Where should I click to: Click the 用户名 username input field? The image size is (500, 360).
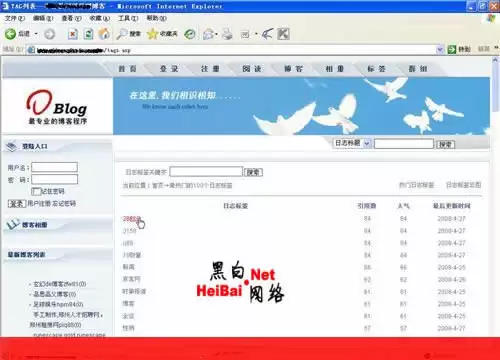pyautogui.click(x=54, y=167)
